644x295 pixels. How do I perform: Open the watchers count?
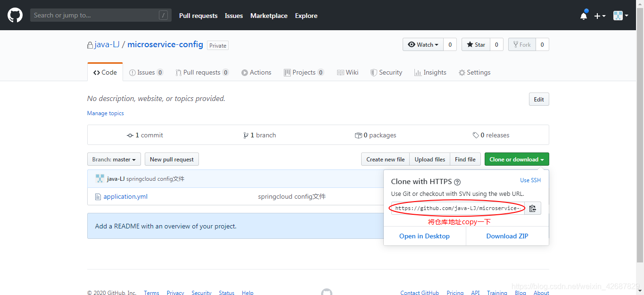(450, 44)
